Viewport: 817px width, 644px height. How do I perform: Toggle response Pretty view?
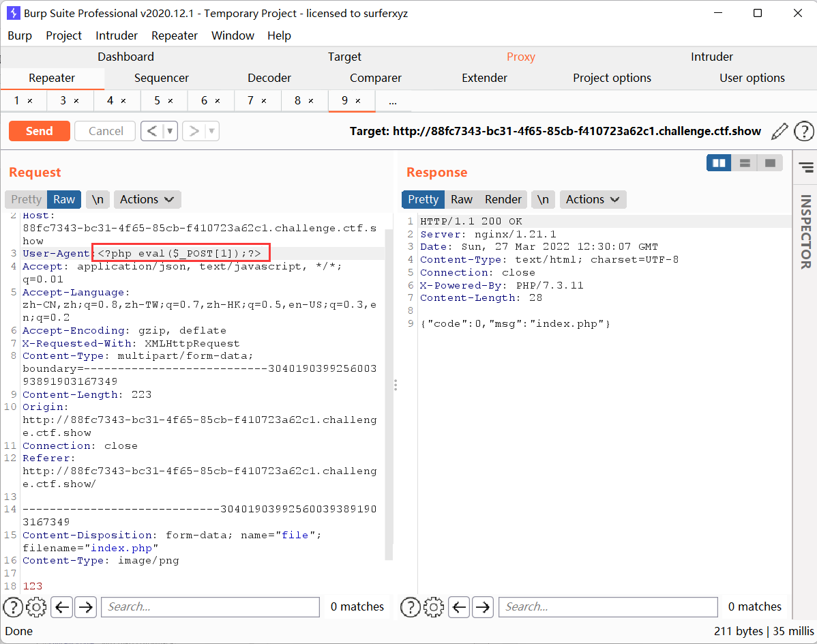point(423,200)
